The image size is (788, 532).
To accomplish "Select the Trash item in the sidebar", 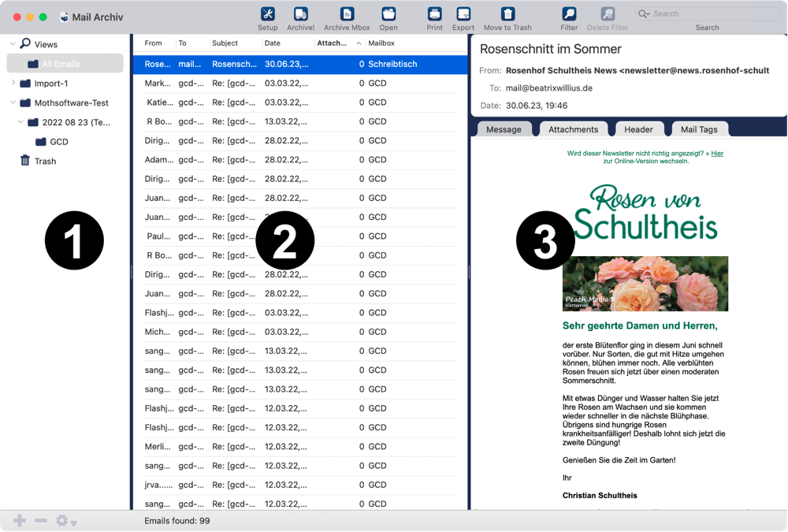I will 45,161.
